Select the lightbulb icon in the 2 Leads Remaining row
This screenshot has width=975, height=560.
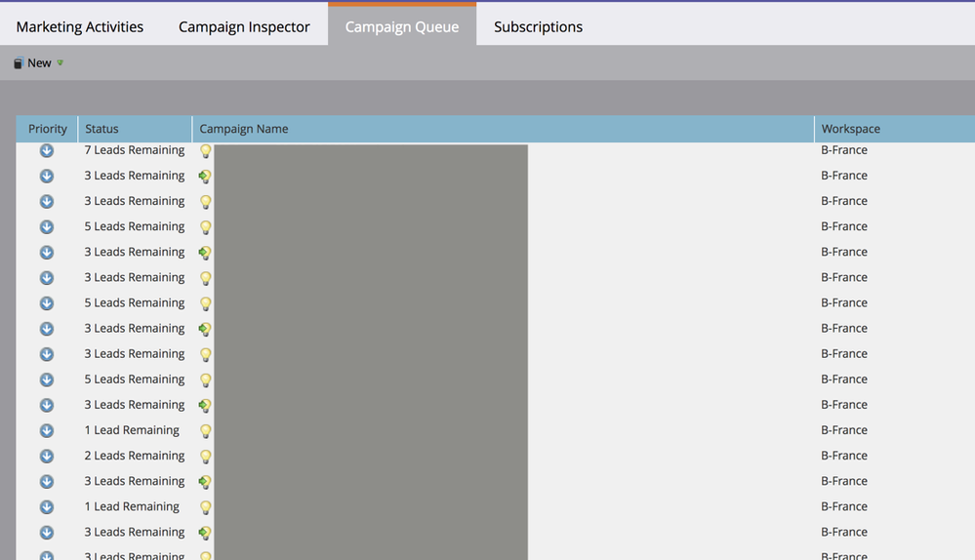click(205, 457)
